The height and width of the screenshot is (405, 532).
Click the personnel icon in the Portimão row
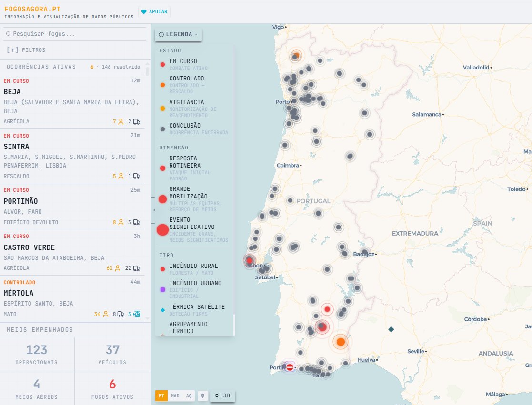[121, 222]
